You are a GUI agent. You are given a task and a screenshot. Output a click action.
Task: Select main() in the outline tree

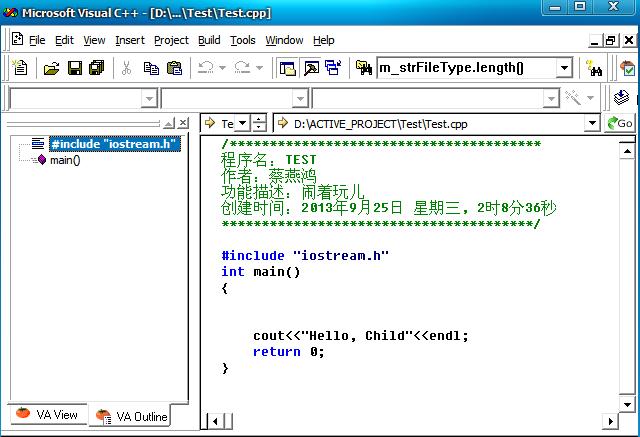point(65,160)
